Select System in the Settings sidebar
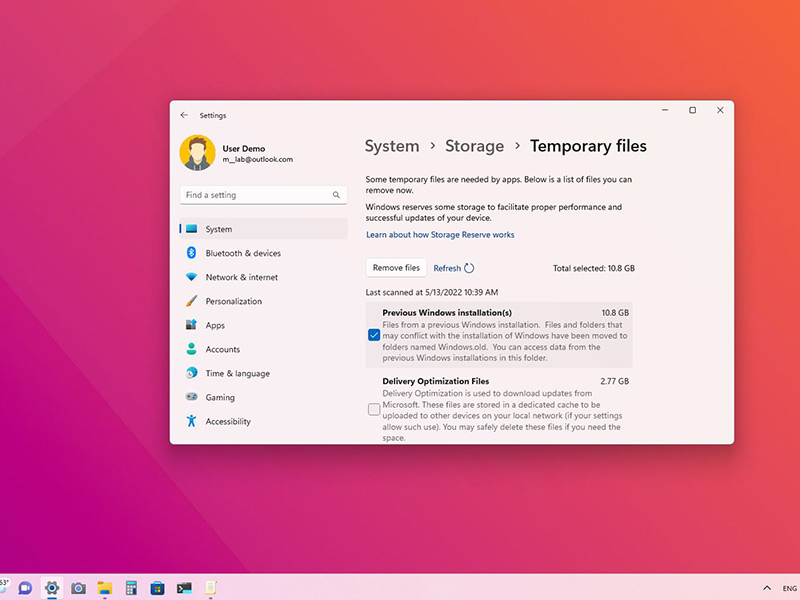This screenshot has height=600, width=800. pyautogui.click(x=263, y=229)
